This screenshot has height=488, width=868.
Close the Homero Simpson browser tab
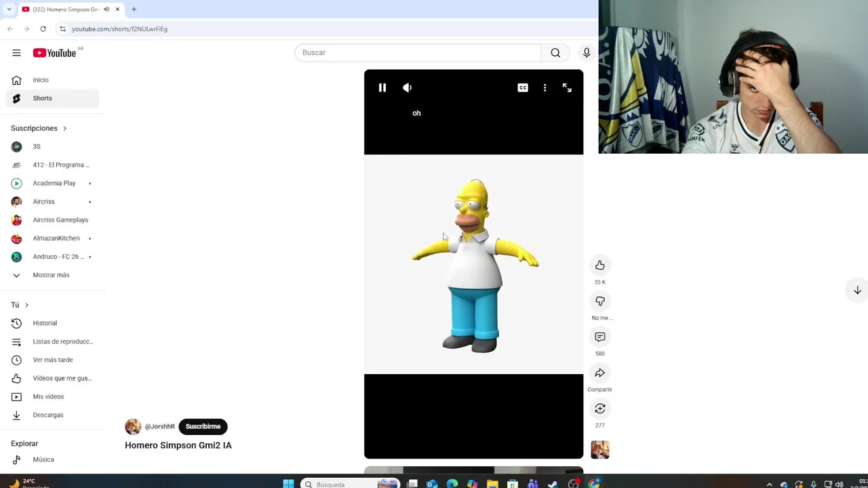[x=117, y=9]
